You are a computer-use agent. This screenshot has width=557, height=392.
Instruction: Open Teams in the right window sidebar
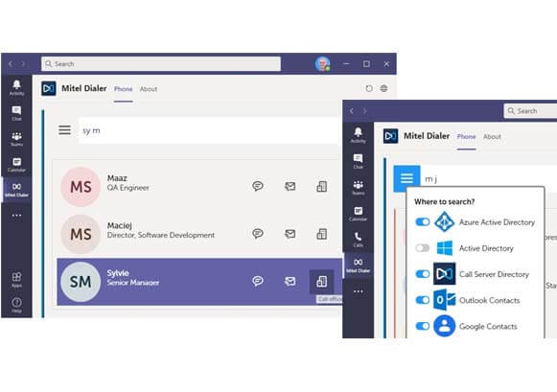[x=359, y=187]
